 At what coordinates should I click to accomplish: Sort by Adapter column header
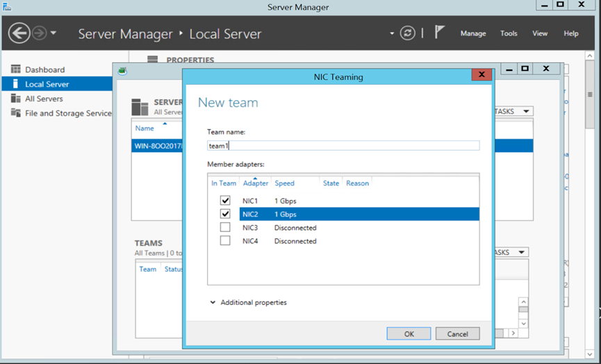point(255,183)
